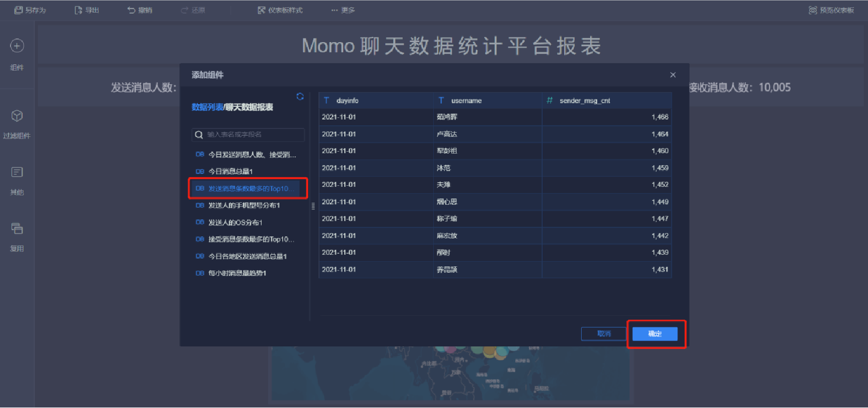
Task: Click the dashboard title Momo 聊天数据统计平台报表
Action: pos(451,46)
